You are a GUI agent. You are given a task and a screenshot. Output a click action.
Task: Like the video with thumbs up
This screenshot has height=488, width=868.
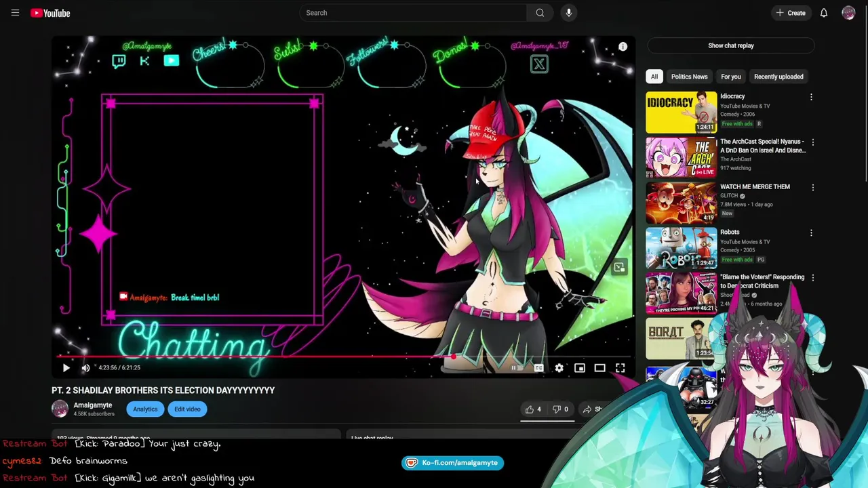point(533,409)
